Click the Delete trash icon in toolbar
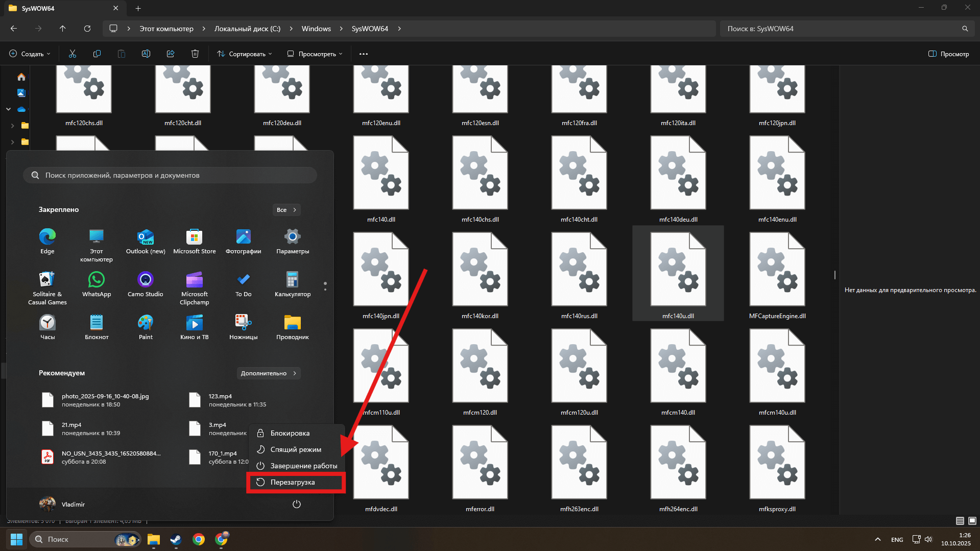The width and height of the screenshot is (980, 551). (x=195, y=54)
